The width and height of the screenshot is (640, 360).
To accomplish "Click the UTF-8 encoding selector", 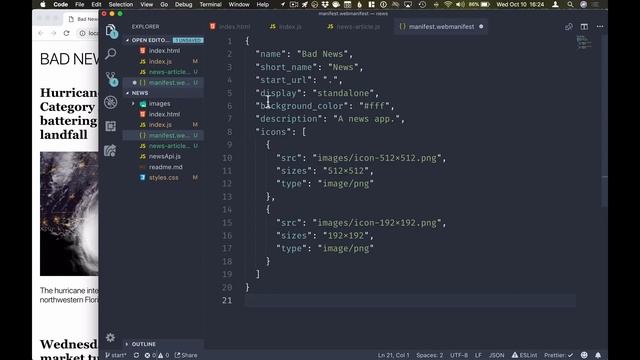I will [459, 355].
